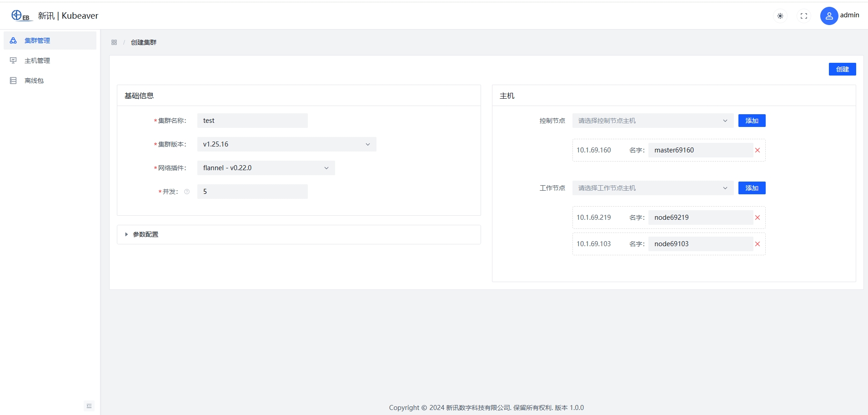Open the cluster version v1.25.16 dropdown

[x=286, y=144]
